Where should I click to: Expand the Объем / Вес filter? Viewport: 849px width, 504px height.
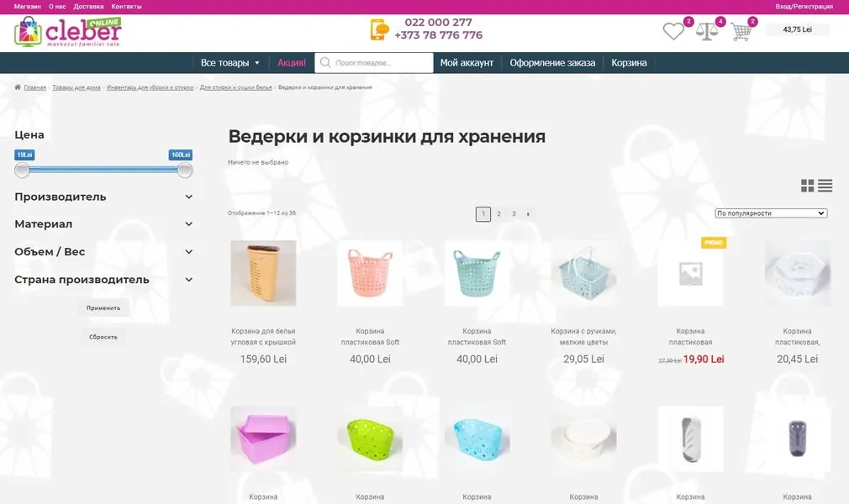click(103, 252)
